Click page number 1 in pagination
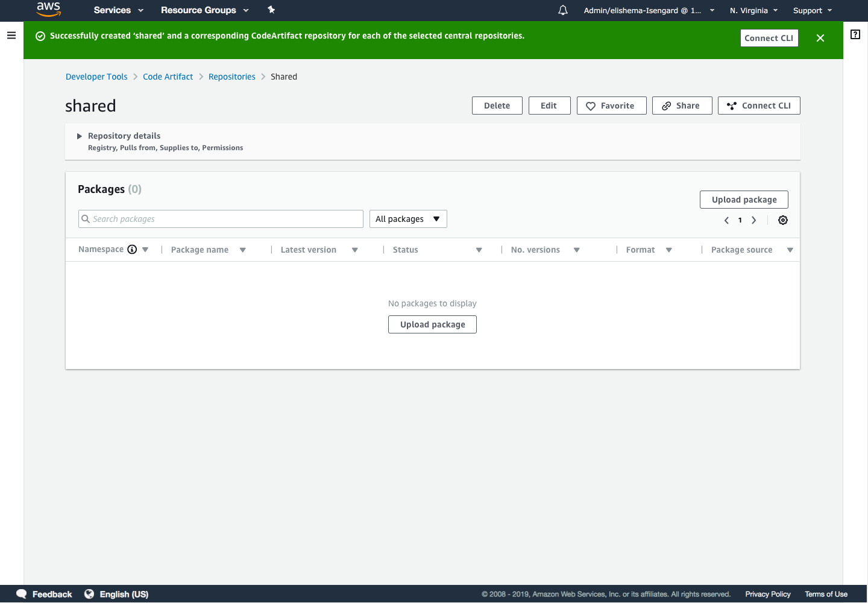The height and width of the screenshot is (603, 868). tap(740, 220)
